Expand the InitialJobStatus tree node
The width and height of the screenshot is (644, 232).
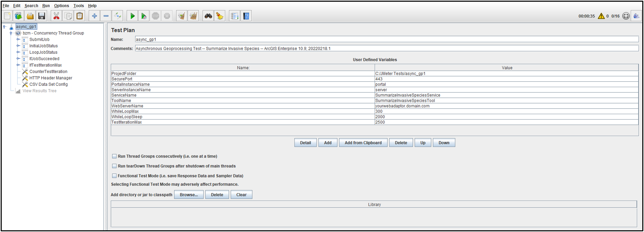coord(18,46)
